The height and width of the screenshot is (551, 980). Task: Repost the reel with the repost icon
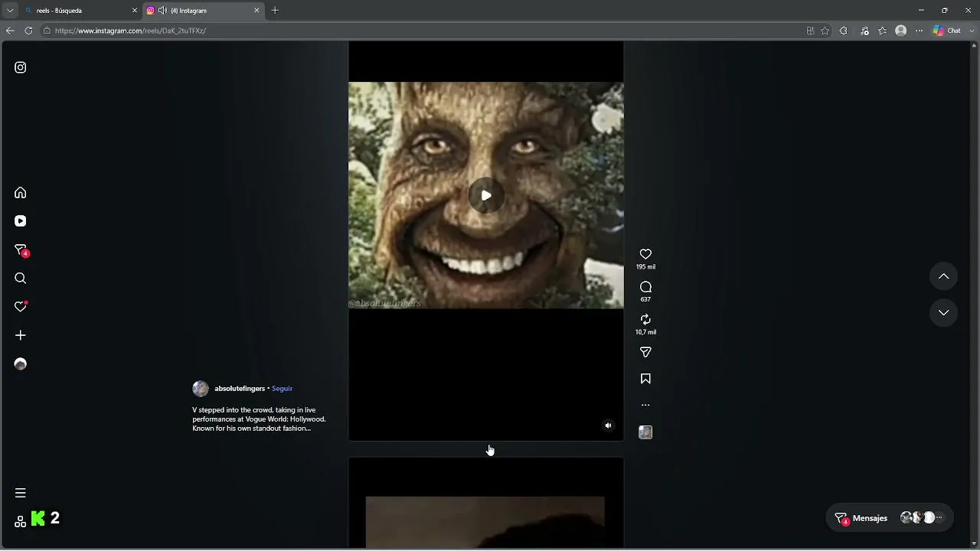click(645, 319)
